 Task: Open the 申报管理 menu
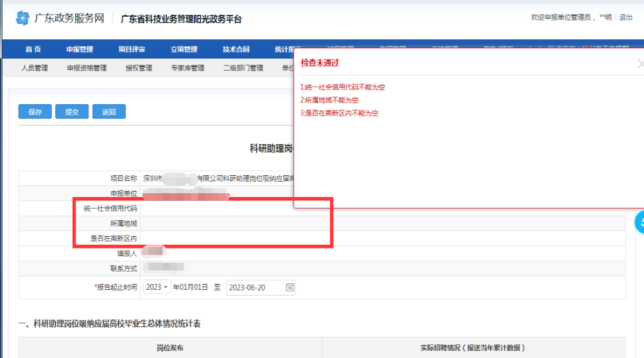(x=79, y=50)
